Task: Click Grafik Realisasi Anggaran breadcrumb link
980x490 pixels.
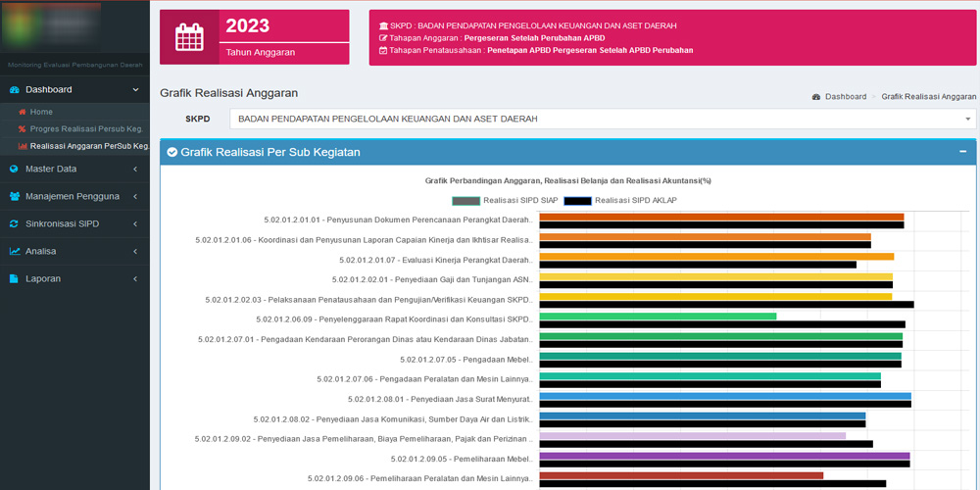Action: pyautogui.click(x=928, y=97)
